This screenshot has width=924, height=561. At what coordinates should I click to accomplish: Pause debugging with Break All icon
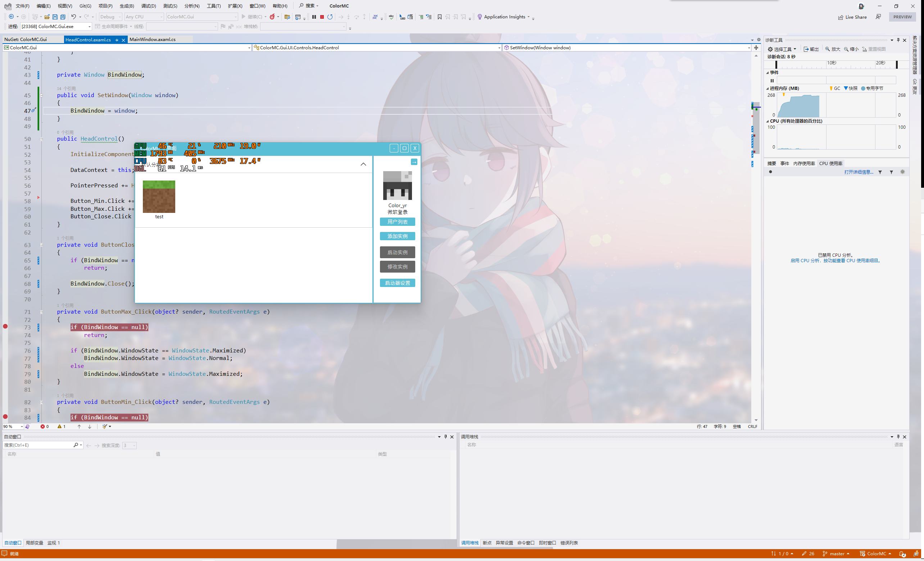pyautogui.click(x=314, y=17)
